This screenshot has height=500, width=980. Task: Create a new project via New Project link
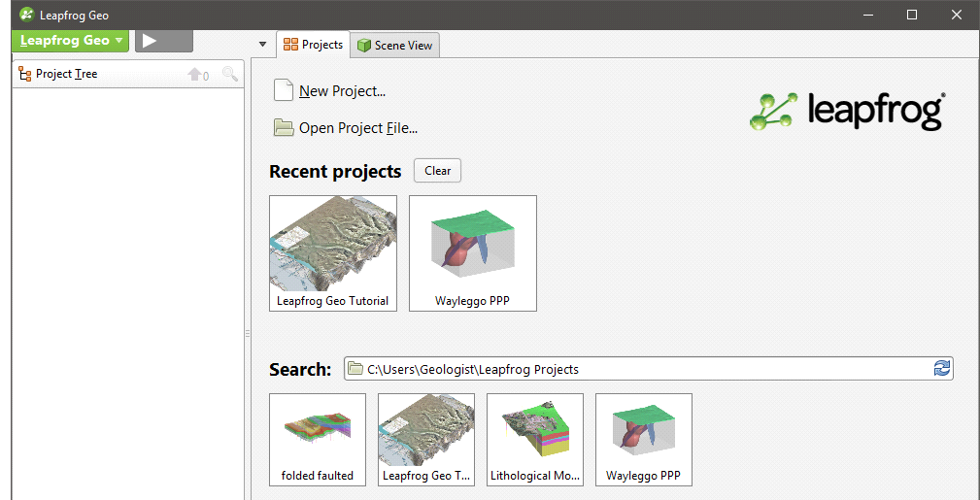coord(342,91)
